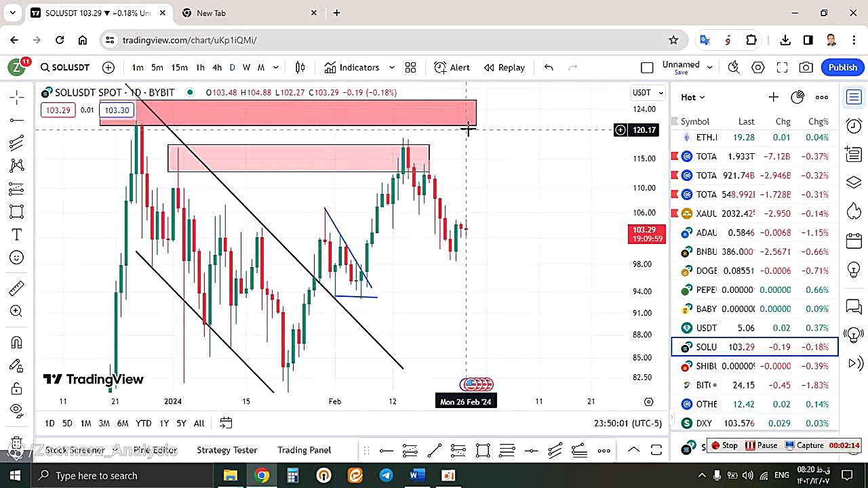The width and height of the screenshot is (868, 488).
Task: Expand the USDT currency dropdown
Action: click(x=648, y=92)
